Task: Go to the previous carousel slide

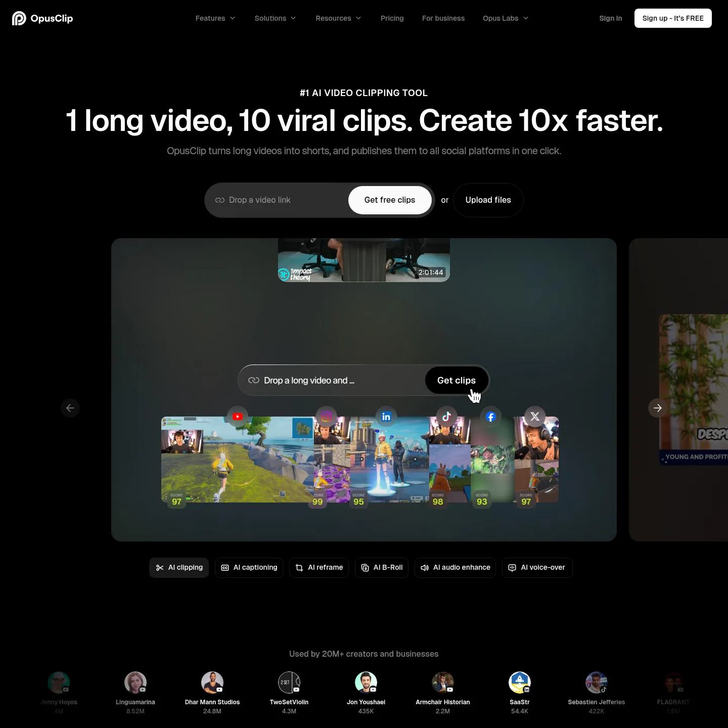Action: (x=70, y=408)
